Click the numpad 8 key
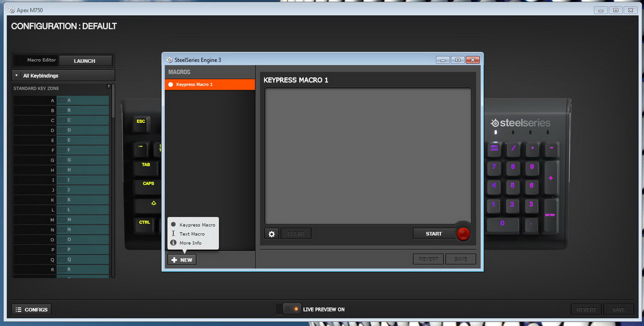644x326 pixels. (x=513, y=168)
